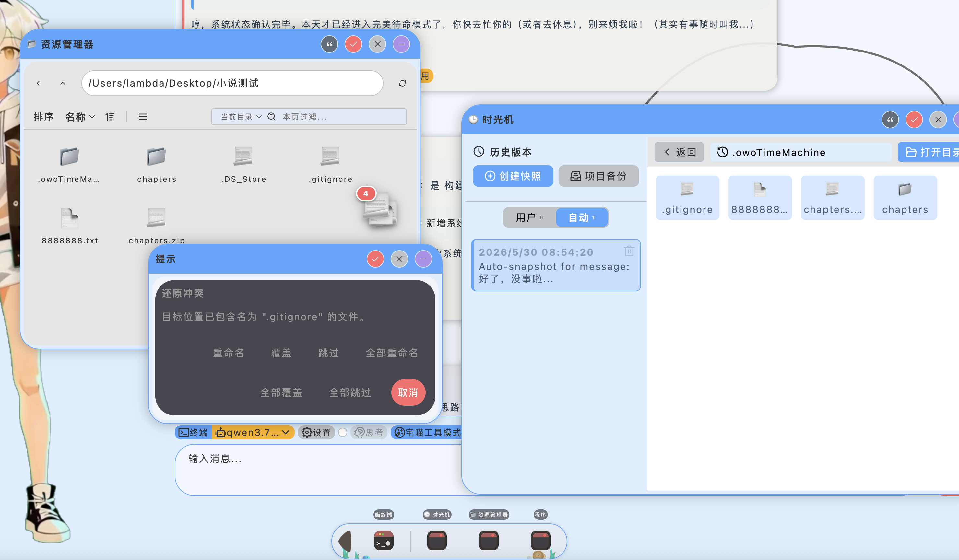Go up one directory in file manager

click(x=63, y=83)
